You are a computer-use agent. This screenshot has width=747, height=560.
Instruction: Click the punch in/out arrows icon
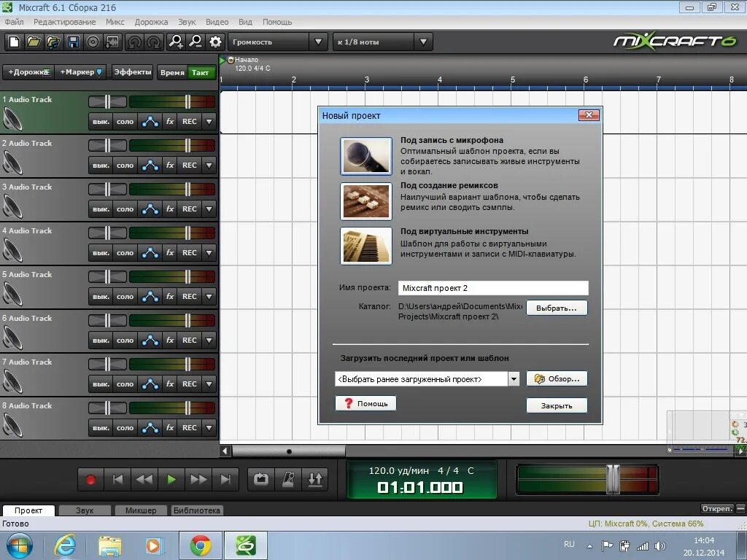(x=315, y=480)
